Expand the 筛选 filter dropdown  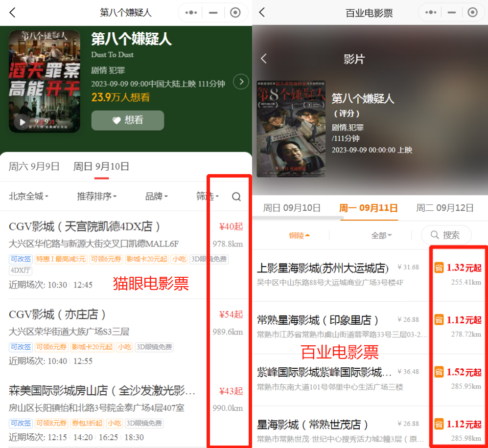click(x=207, y=196)
